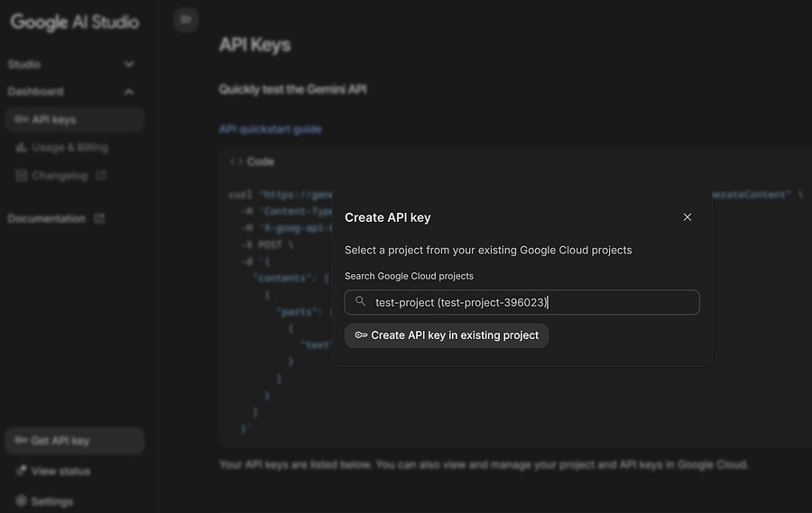The width and height of the screenshot is (812, 513).
Task: Click the Dashboard section label
Action: [x=35, y=92]
